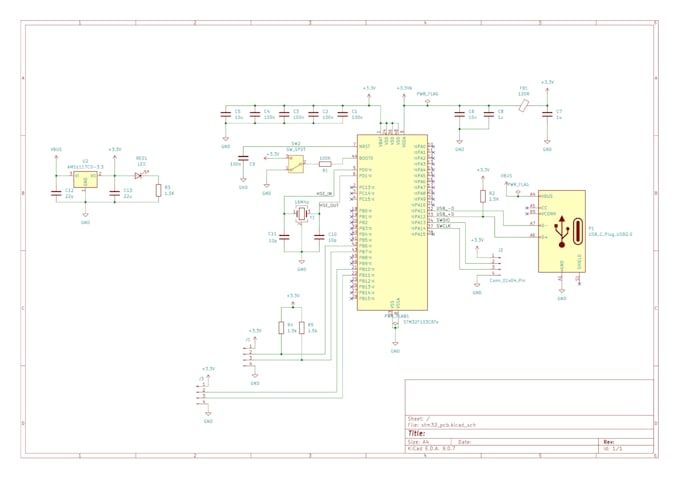
Task: Select the PB6 pin label on the chip
Action: click(366, 246)
